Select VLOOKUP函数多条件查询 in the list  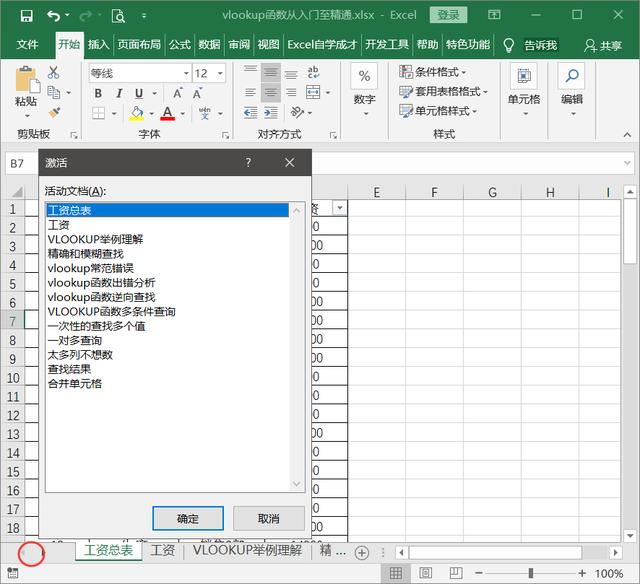[111, 312]
